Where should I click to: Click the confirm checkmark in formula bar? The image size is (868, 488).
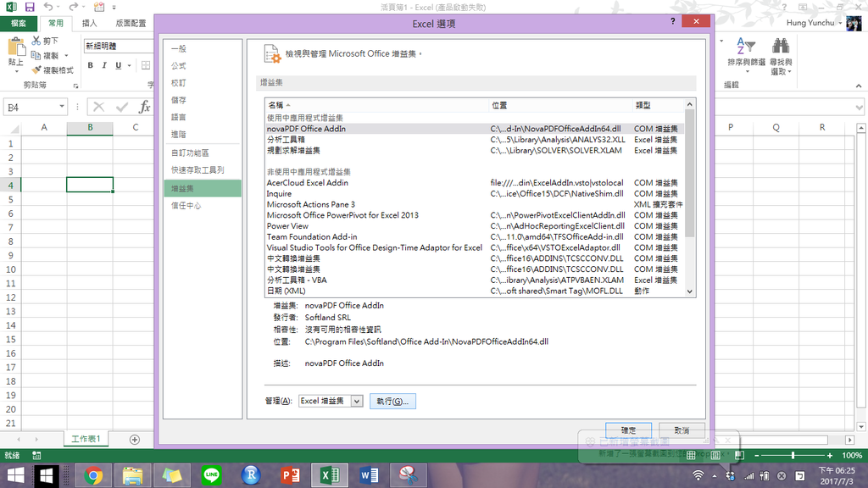click(x=122, y=107)
